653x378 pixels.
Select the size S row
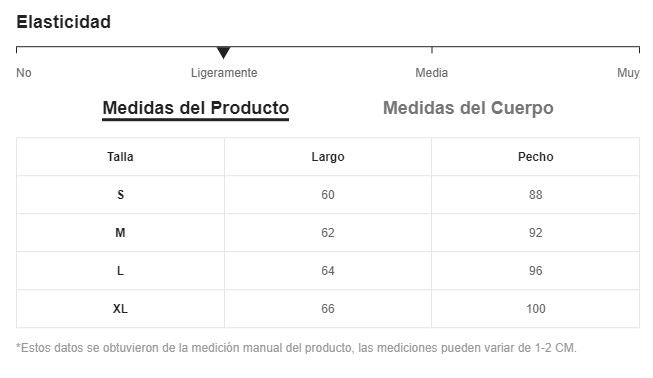(328, 194)
